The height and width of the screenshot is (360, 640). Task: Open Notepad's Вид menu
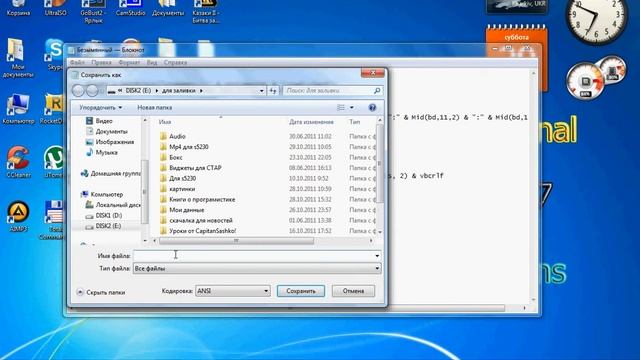click(152, 62)
